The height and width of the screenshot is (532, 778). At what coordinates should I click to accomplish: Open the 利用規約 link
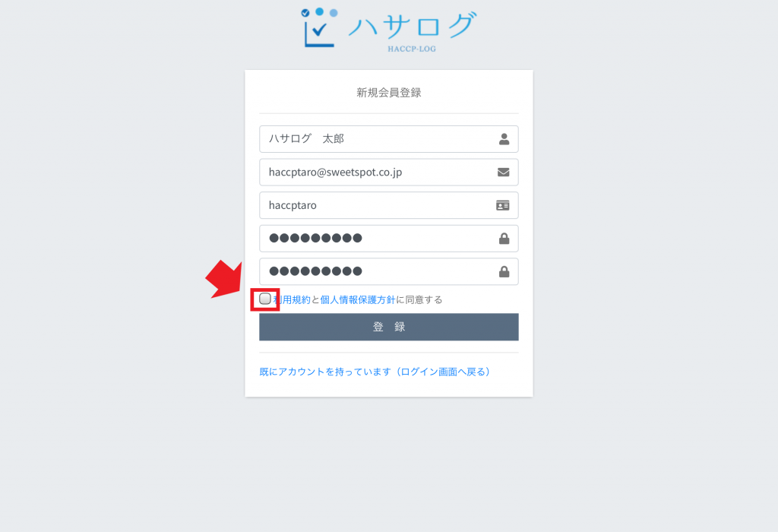click(292, 299)
